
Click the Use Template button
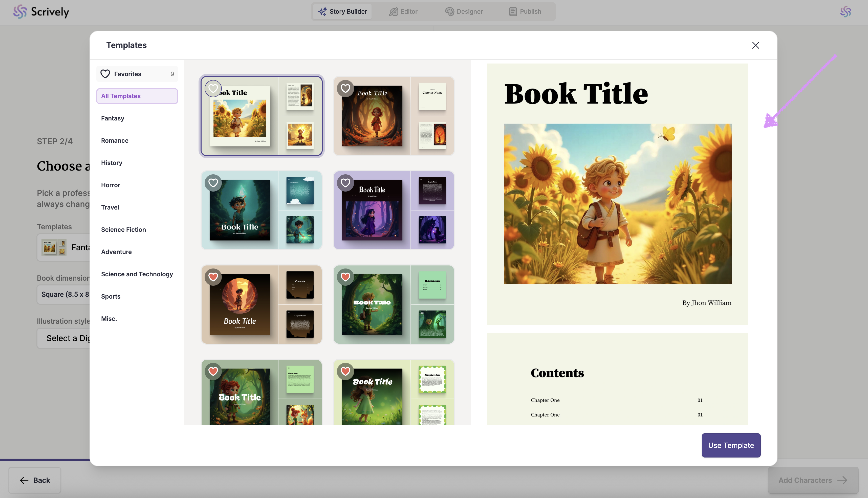731,445
